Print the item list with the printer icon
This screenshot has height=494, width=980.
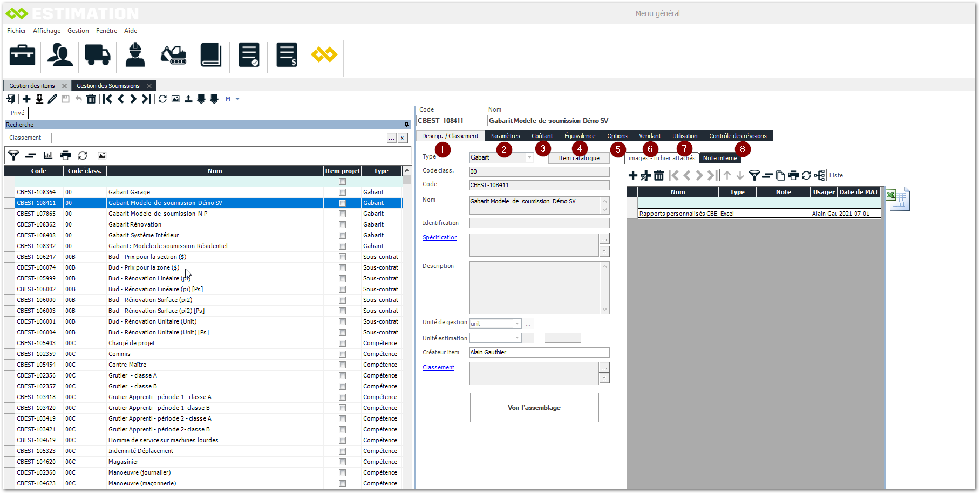click(x=65, y=155)
